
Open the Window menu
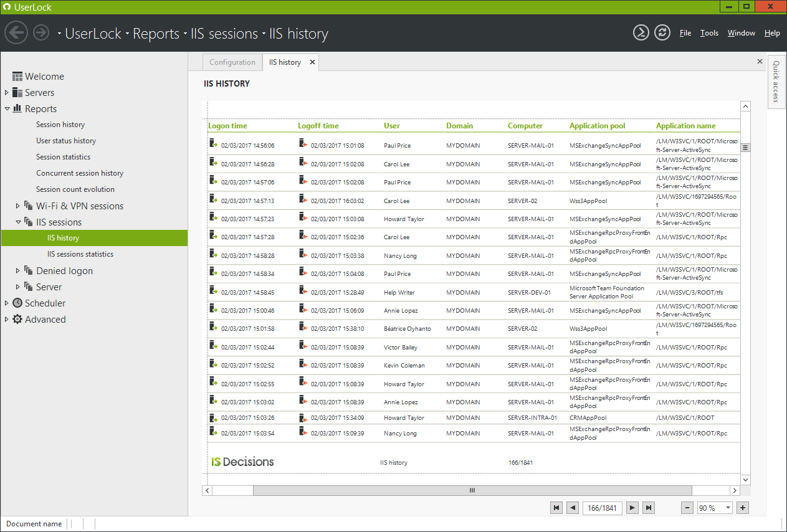click(742, 33)
